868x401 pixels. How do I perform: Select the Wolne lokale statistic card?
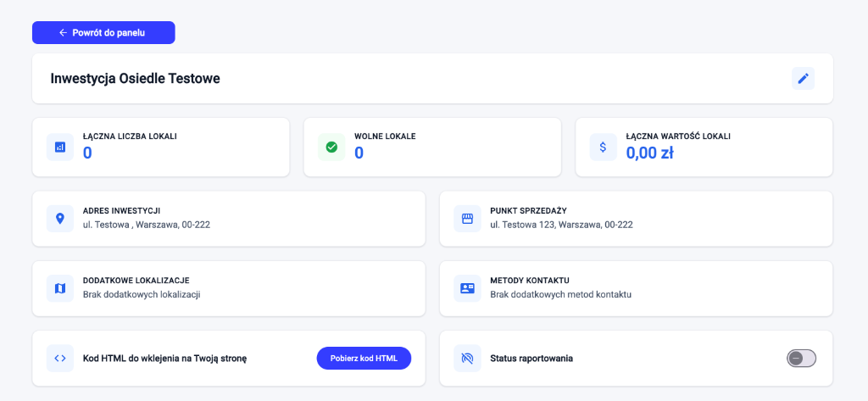pyautogui.click(x=432, y=147)
